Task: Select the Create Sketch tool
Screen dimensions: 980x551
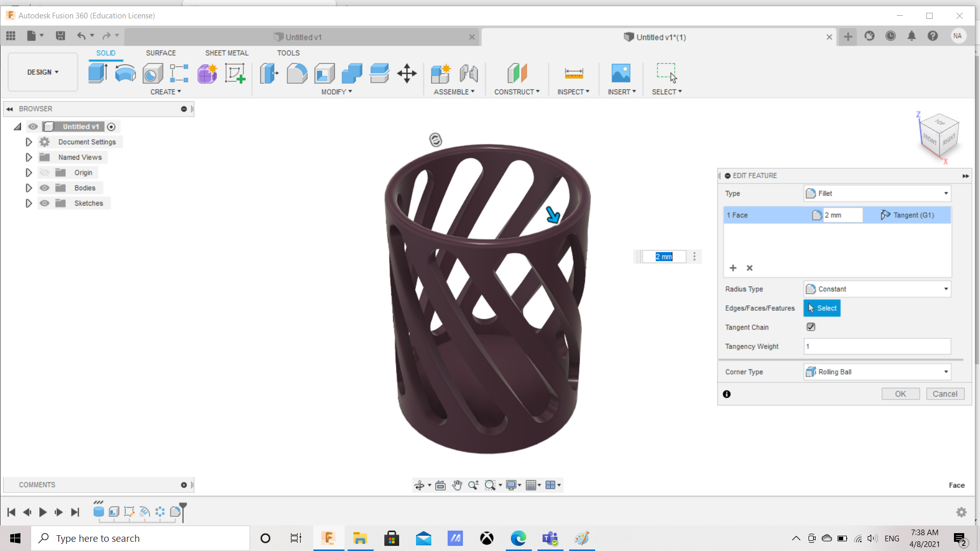Action: [x=235, y=73]
